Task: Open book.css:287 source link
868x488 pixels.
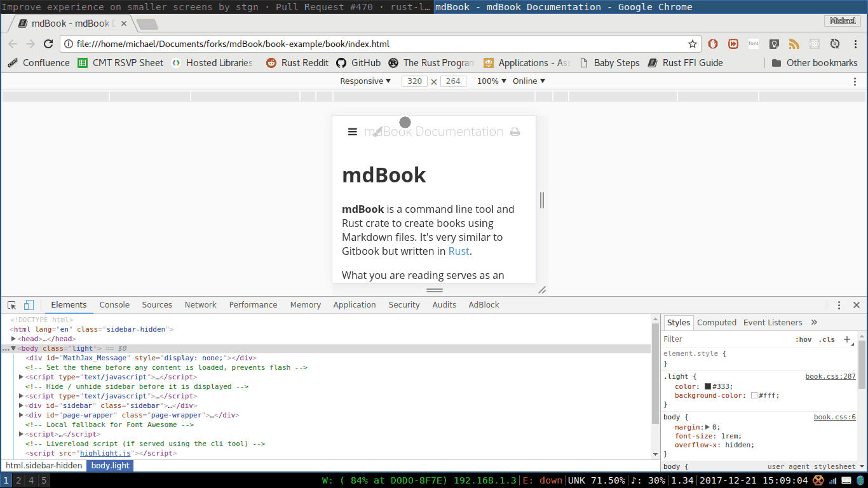Action: pos(831,376)
